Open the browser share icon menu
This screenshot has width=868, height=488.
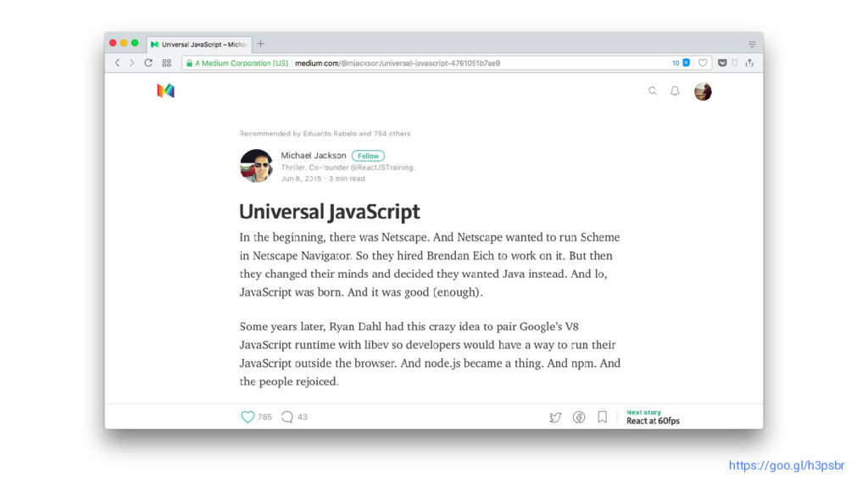coord(749,63)
